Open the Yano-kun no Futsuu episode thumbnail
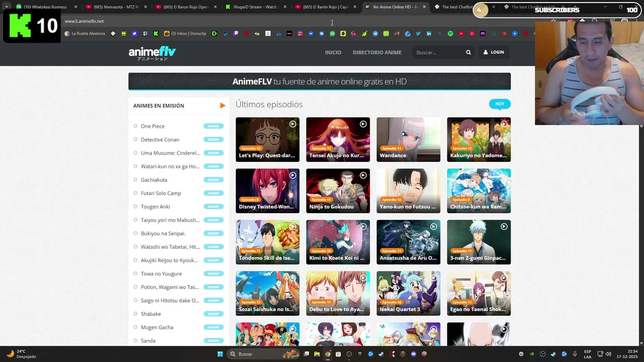Viewport: 644px width, 362px height. click(408, 191)
